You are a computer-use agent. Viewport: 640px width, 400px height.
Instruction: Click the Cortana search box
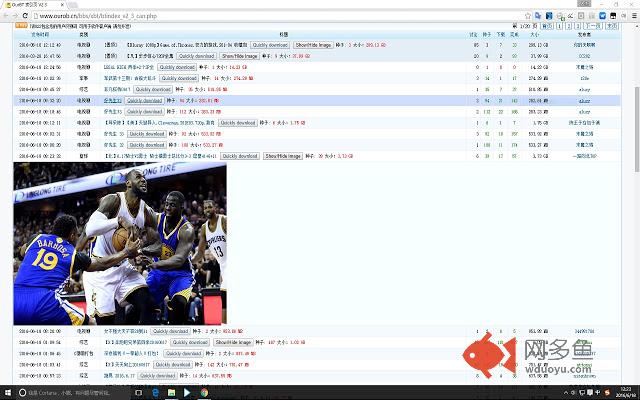coord(73,393)
